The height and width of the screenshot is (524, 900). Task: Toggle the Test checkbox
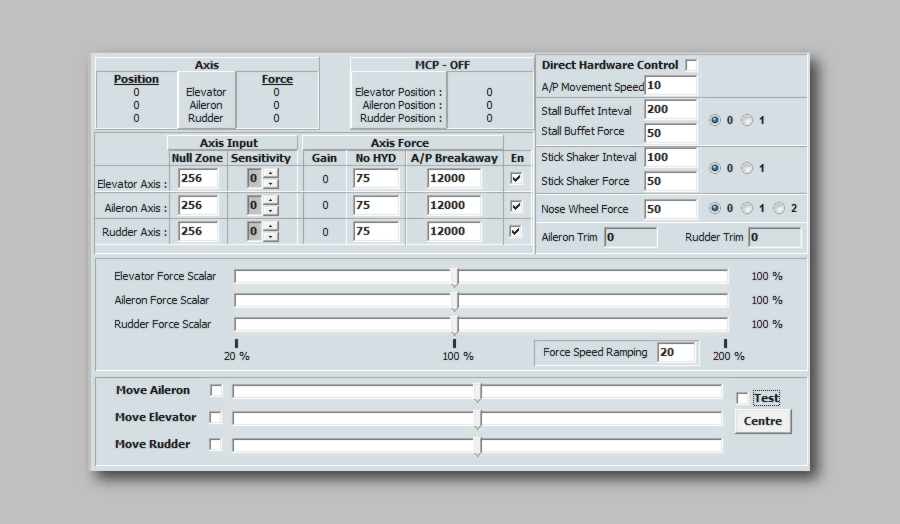coord(741,398)
